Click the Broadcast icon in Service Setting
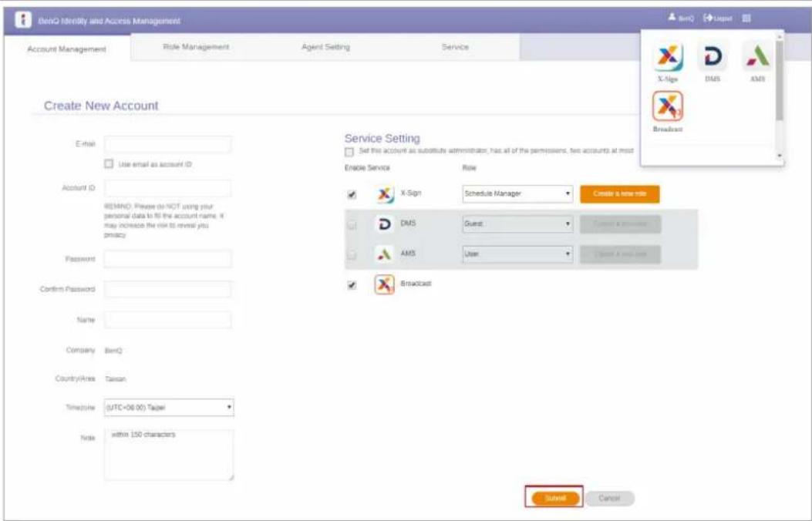 tap(384, 284)
